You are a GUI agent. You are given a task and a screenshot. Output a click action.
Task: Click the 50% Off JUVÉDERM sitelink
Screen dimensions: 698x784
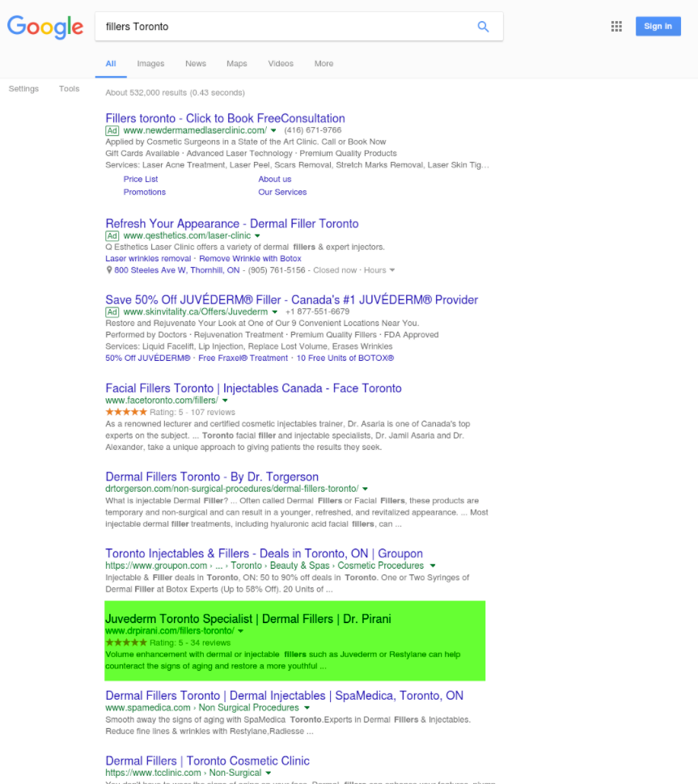tap(148, 358)
